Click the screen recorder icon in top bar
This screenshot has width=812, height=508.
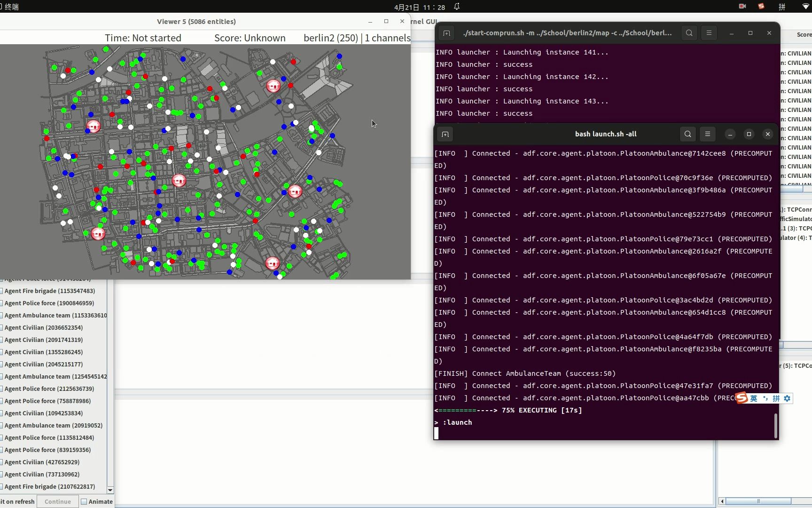[x=742, y=7]
